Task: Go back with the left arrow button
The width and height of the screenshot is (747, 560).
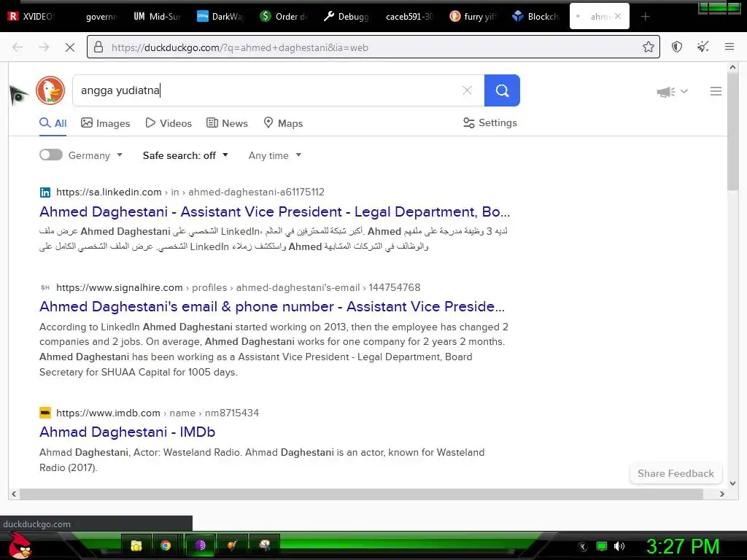Action: (18, 47)
